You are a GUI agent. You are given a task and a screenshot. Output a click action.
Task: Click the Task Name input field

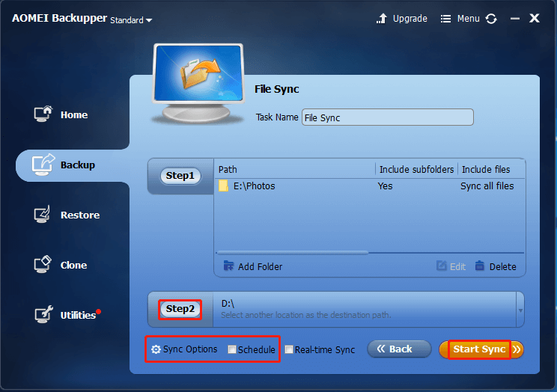(388, 117)
